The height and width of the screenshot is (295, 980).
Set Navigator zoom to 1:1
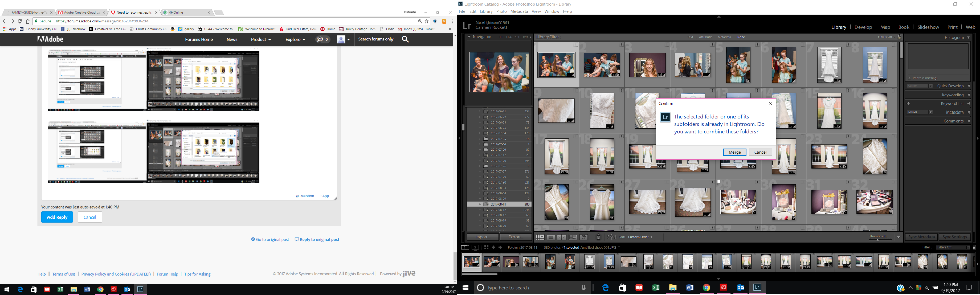point(517,37)
